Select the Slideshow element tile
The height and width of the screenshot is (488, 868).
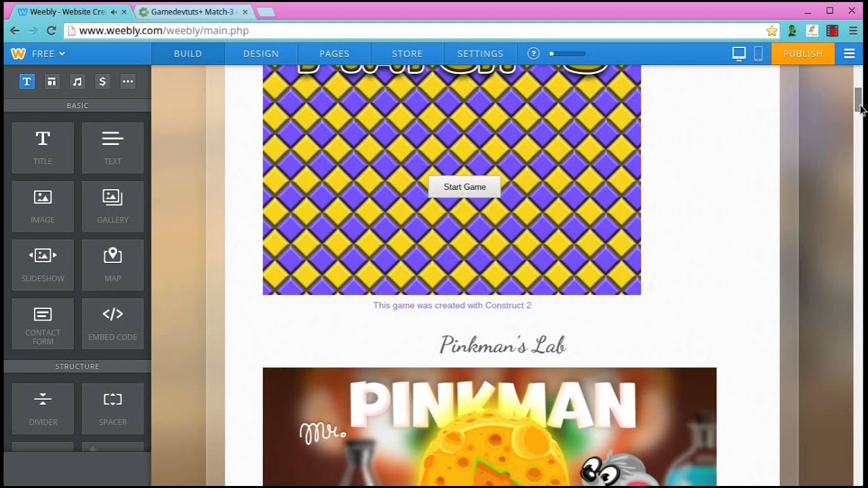(x=43, y=265)
